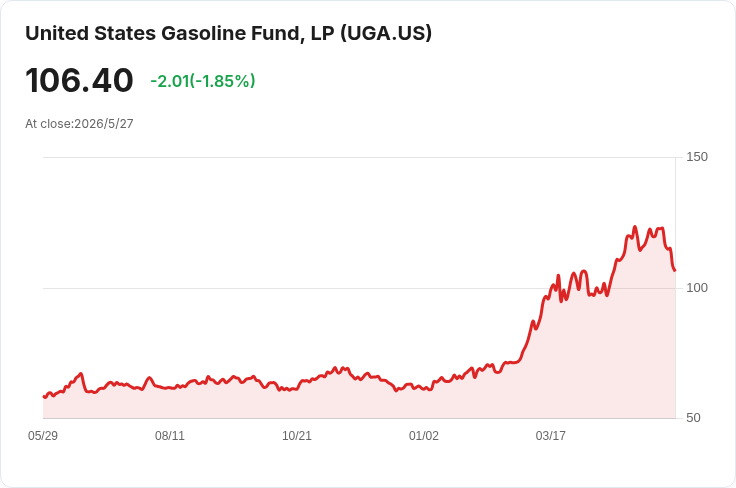Click the United States Gasoline Fund title

pos(228,34)
